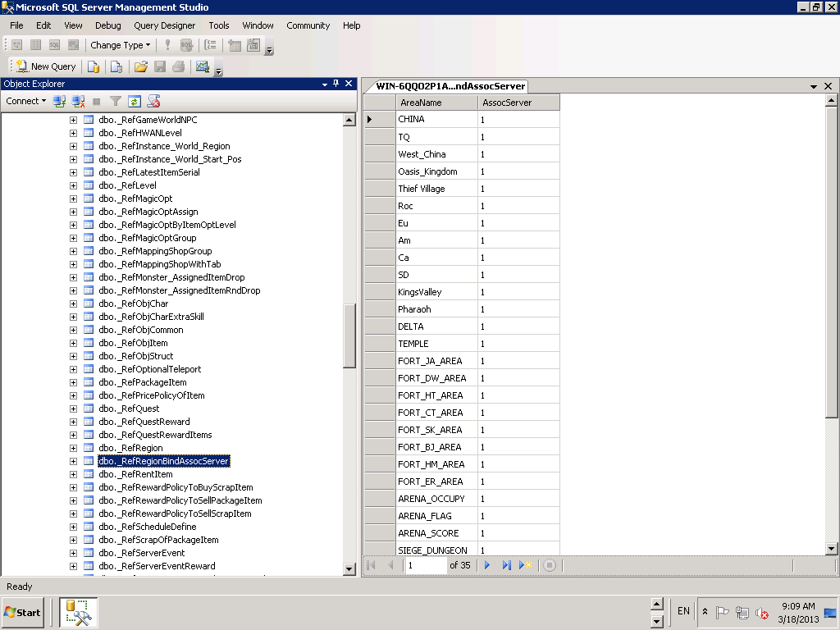This screenshot has width=840, height=630.
Task: Open the View menu
Action: [x=73, y=25]
